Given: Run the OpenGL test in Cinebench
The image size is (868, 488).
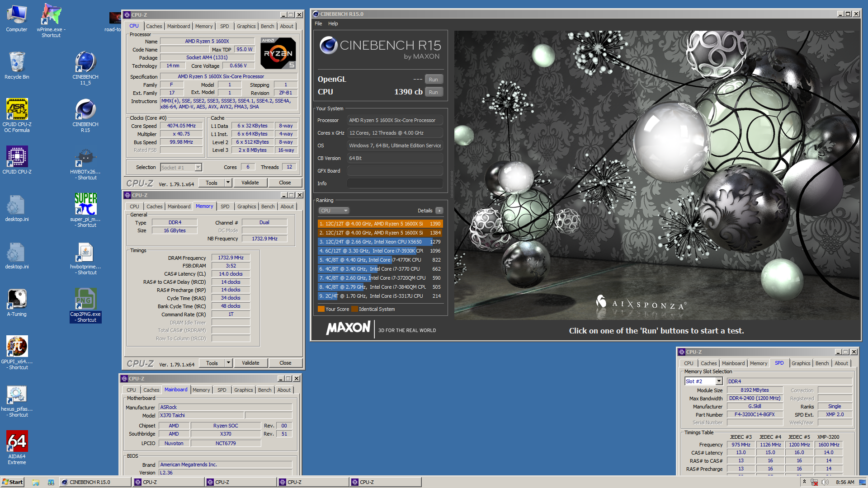Looking at the screenshot, I should pyautogui.click(x=433, y=80).
